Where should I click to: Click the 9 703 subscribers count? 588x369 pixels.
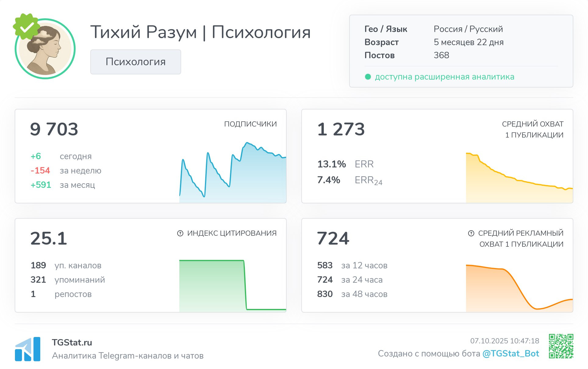pyautogui.click(x=54, y=129)
